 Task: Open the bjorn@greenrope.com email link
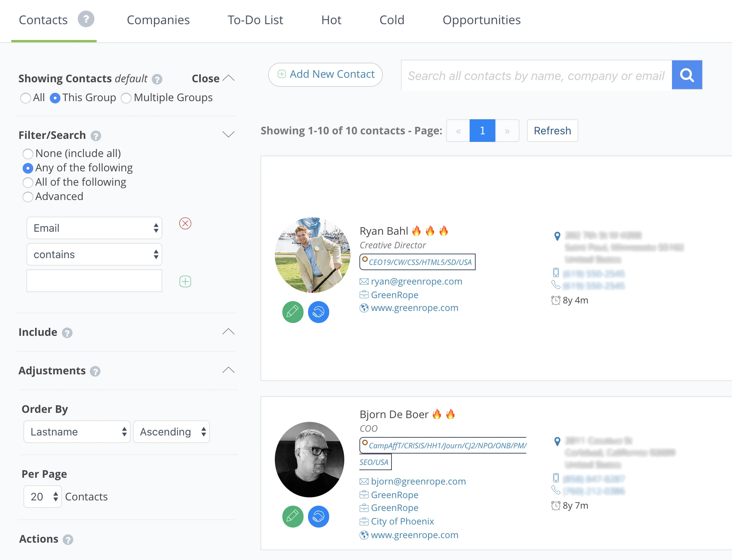coord(418,482)
